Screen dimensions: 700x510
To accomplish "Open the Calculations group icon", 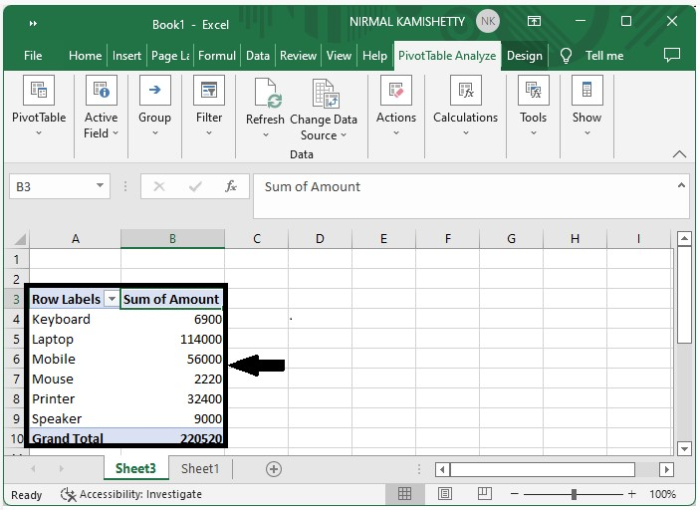I will click(x=465, y=90).
